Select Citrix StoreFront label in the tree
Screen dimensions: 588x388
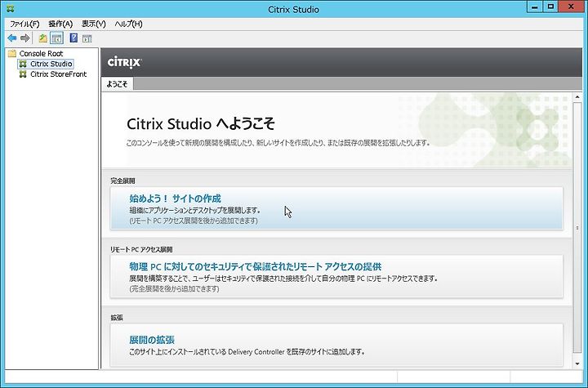point(59,74)
